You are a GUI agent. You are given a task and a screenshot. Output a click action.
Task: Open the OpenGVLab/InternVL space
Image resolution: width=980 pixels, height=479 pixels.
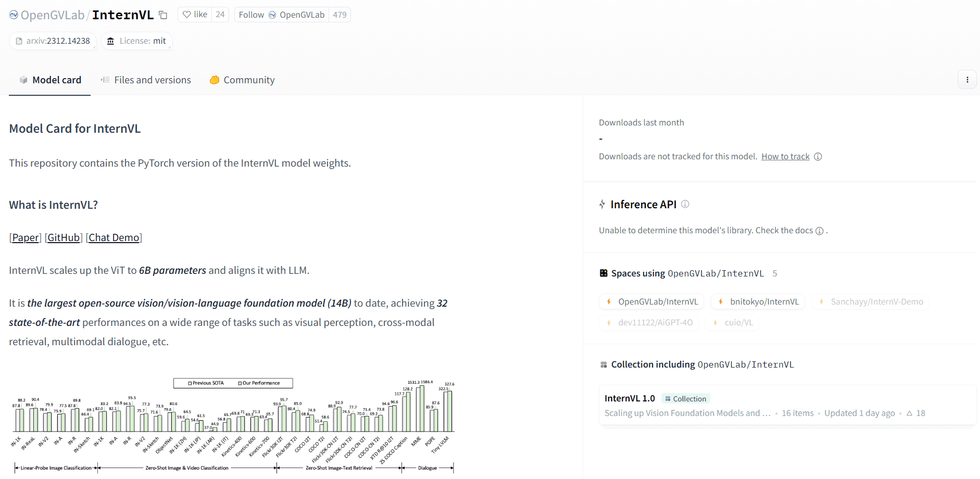(651, 301)
